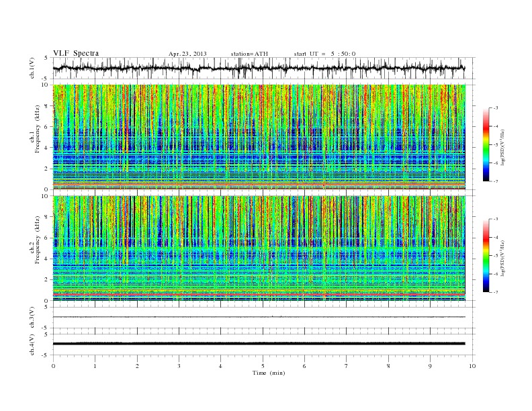Click the date text "Apr. 23, 2013"
Screen dimensions: 532x411
click(x=187, y=54)
